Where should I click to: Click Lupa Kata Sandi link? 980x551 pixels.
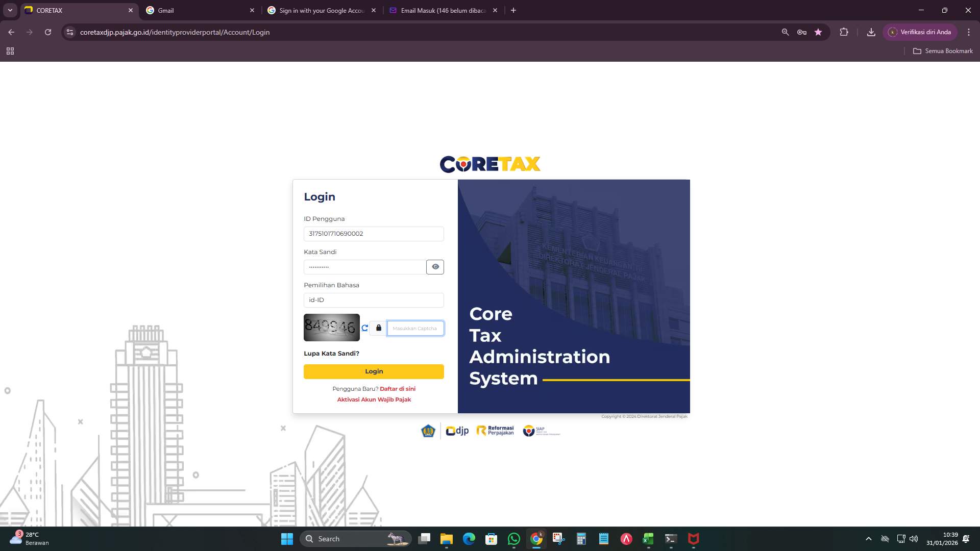coord(331,353)
